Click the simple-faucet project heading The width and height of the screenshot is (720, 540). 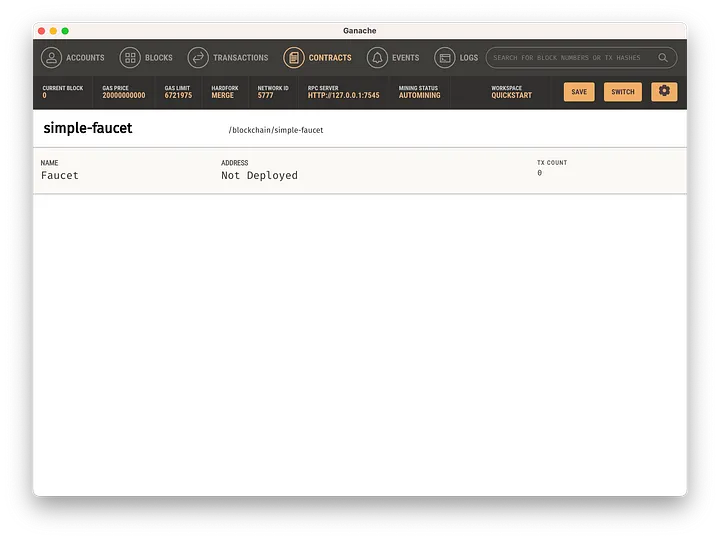(88, 129)
